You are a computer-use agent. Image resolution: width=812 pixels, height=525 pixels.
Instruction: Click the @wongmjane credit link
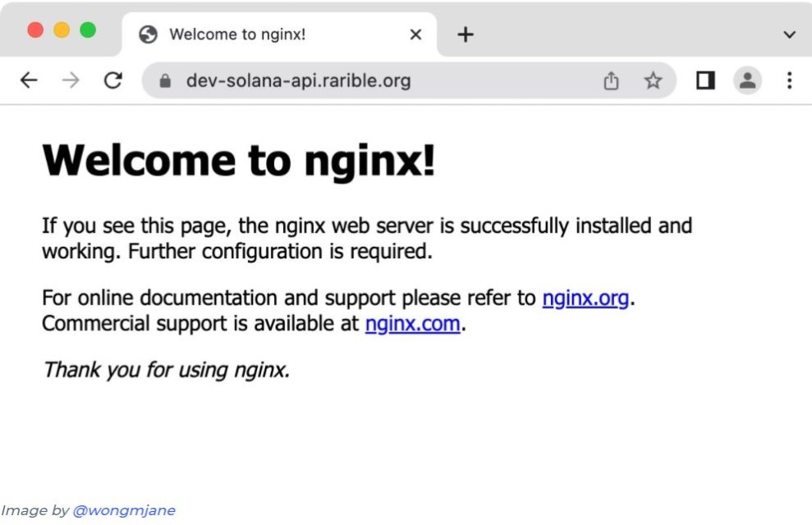pyautogui.click(x=124, y=510)
